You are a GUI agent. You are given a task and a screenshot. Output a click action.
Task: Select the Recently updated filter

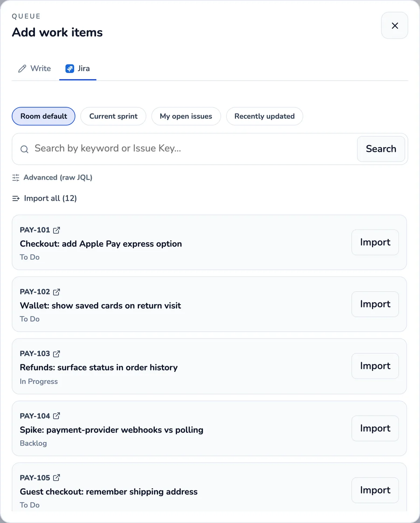point(265,116)
